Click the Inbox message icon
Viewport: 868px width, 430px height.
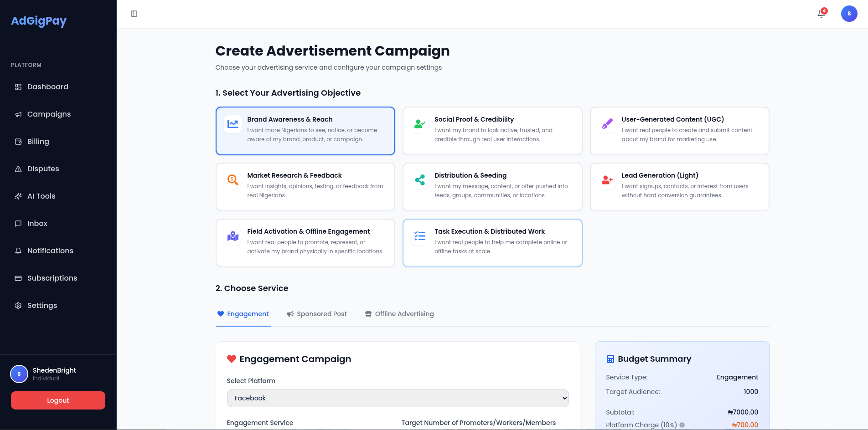tap(18, 224)
